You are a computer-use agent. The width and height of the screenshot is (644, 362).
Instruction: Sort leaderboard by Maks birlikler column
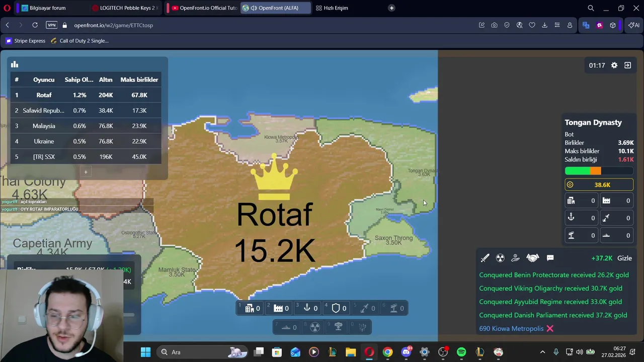pos(139,79)
